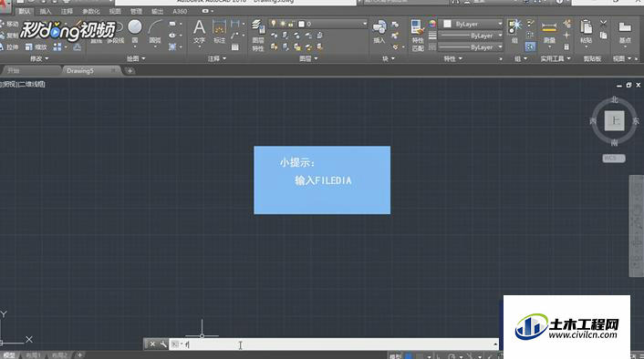The width and height of the screenshot is (644, 359).
Task: Toggle the layer lightbulb on/off icon
Action: coord(274,24)
